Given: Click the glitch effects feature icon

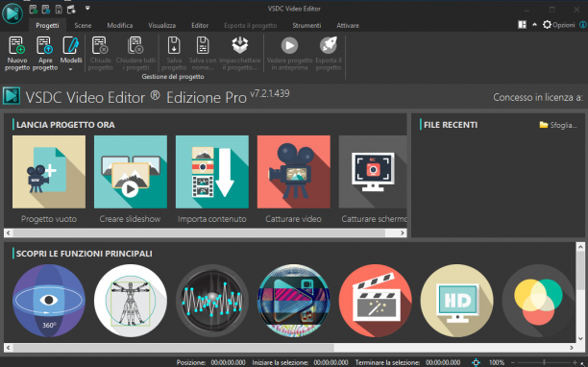Looking at the screenshot, I should [294, 301].
